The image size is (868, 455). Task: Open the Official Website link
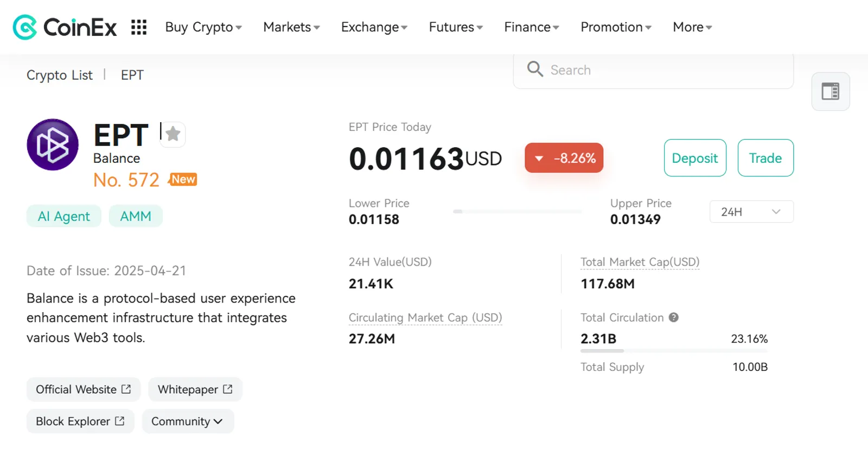click(84, 389)
